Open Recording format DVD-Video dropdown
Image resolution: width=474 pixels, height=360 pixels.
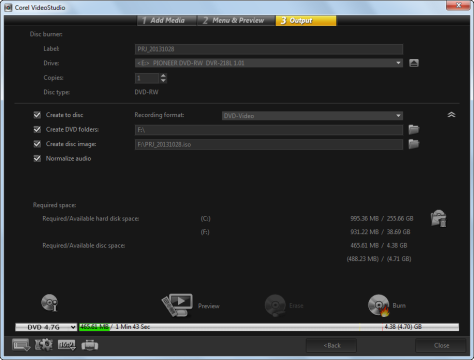[x=312, y=116]
